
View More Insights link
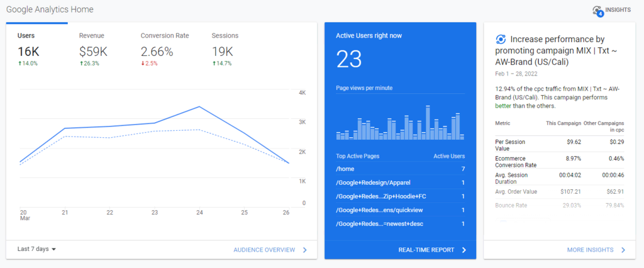click(590, 250)
